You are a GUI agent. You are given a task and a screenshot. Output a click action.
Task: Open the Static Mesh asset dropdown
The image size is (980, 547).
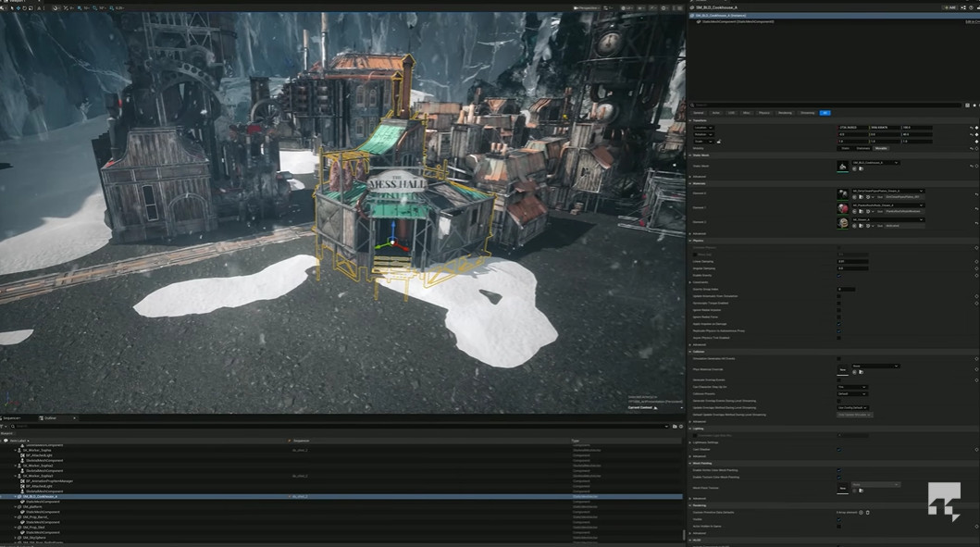tap(875, 163)
